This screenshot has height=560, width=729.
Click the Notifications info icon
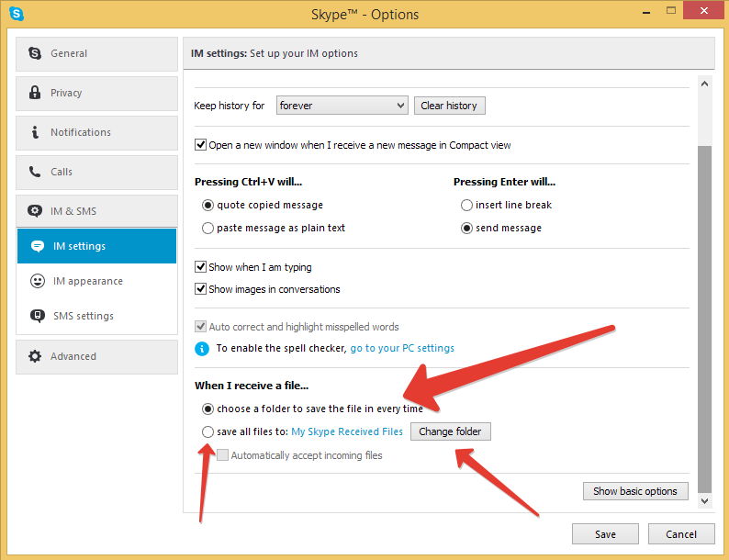tap(35, 132)
